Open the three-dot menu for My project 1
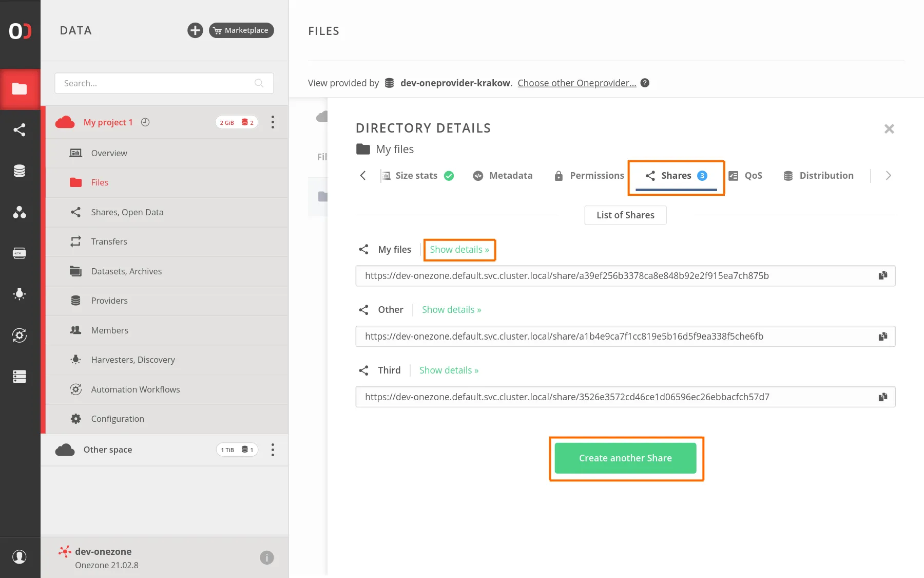This screenshot has height=578, width=924. pos(273,122)
